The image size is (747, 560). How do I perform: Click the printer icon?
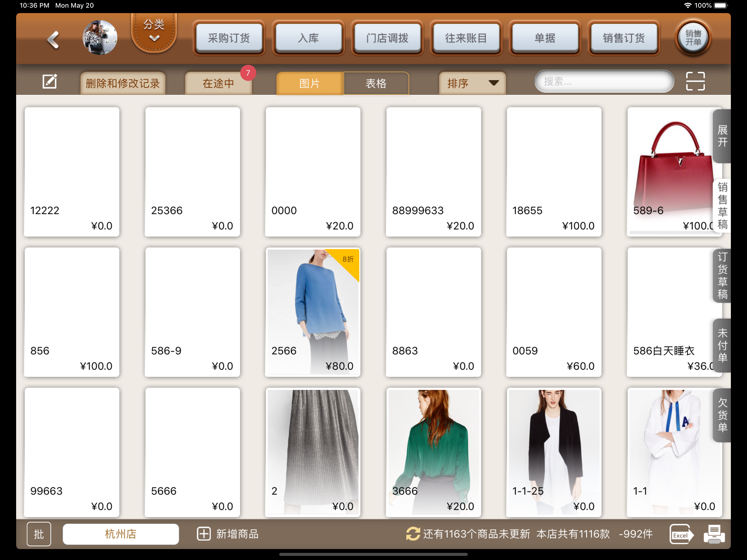[x=714, y=534]
